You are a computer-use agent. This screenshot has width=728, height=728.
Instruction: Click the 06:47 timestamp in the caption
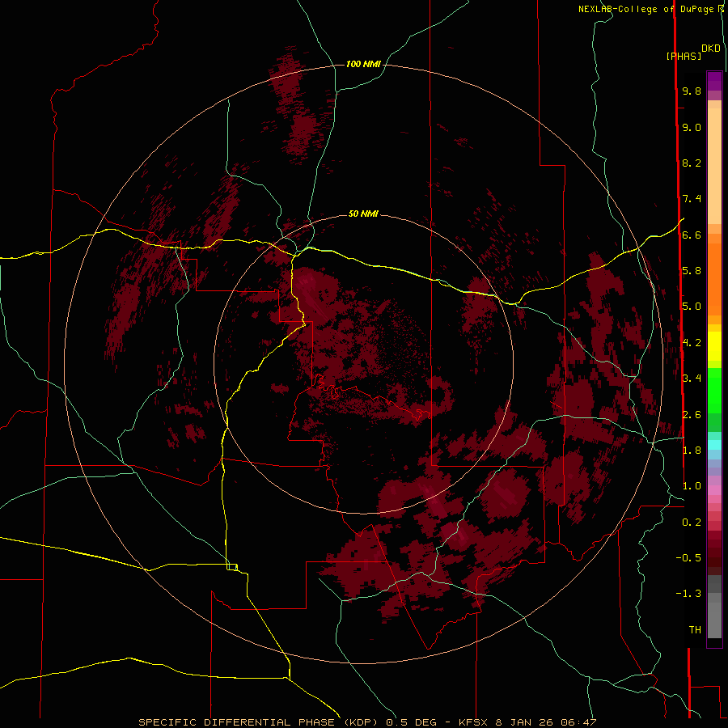coord(578,722)
